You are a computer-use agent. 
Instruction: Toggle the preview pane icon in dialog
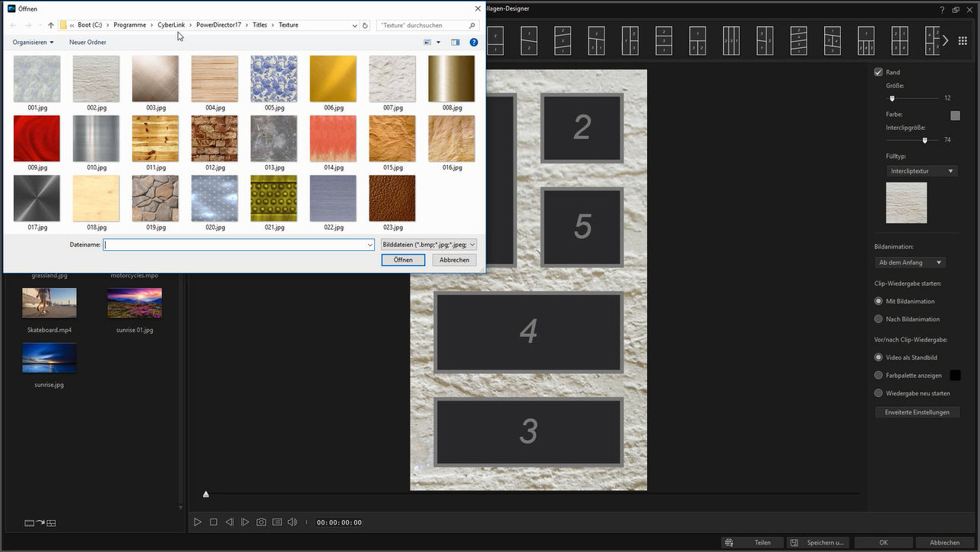[455, 43]
